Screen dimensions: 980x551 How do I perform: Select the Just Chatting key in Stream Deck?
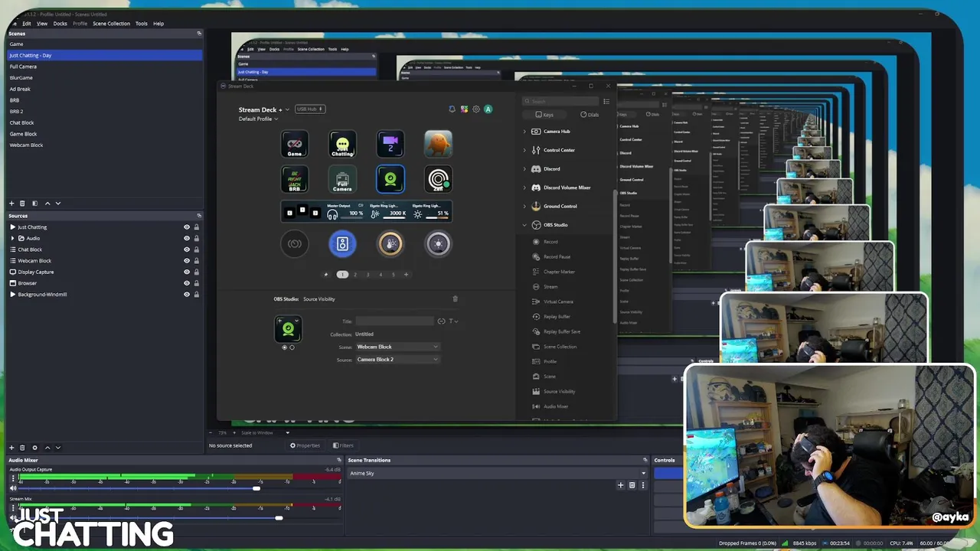(342, 144)
